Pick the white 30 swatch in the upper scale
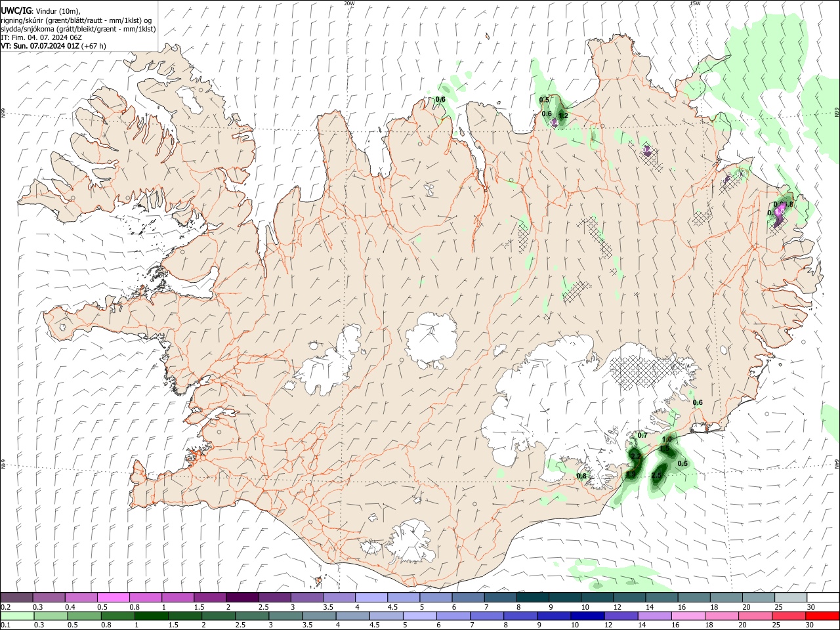Viewport: 840px width, 630px height. pos(822,598)
